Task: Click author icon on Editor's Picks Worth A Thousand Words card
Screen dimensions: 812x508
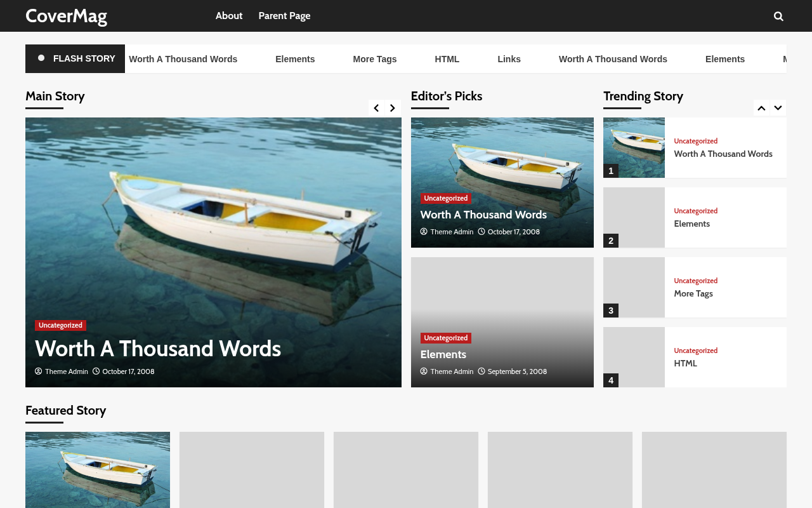Action: 424,232
